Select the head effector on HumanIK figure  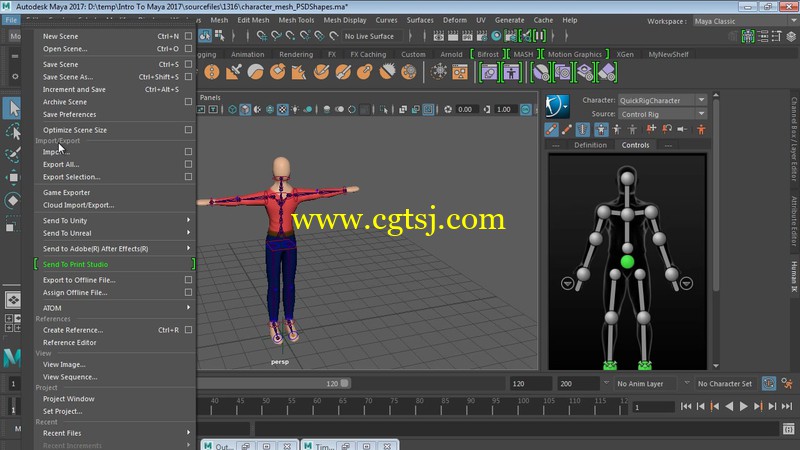tap(627, 179)
